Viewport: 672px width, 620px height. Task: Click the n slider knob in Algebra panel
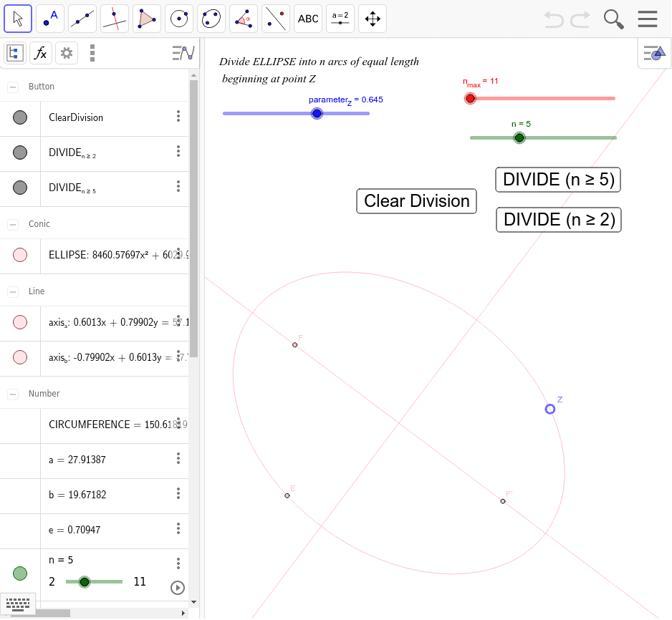click(85, 582)
